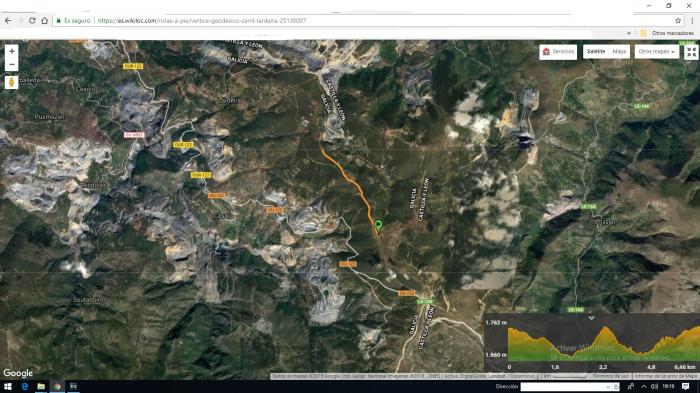Open the Servicios map button
Image resolution: width=700 pixels, height=393 pixels.
[x=558, y=52]
